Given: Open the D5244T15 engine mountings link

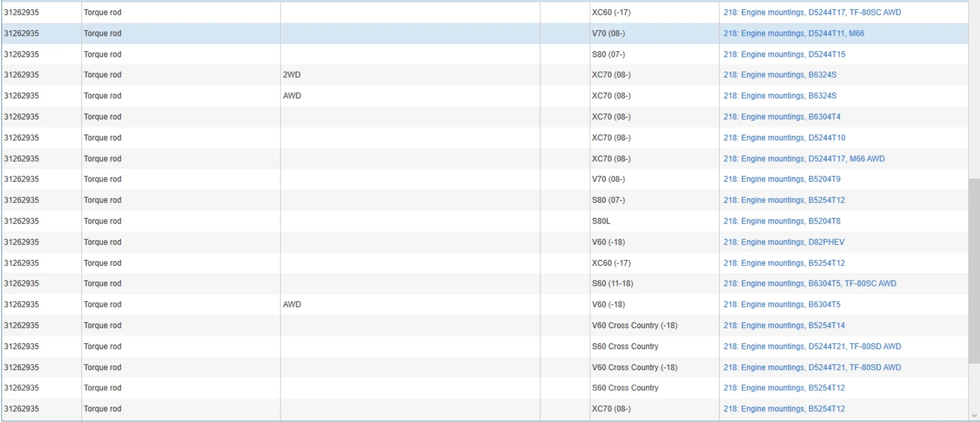Looking at the screenshot, I should coord(784,55).
